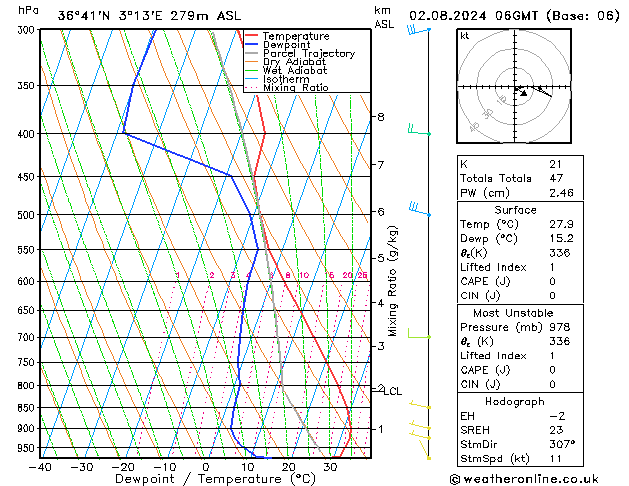Click the 0 temperature axis label
Viewport: 629px width, 486px height.
[x=205, y=467]
